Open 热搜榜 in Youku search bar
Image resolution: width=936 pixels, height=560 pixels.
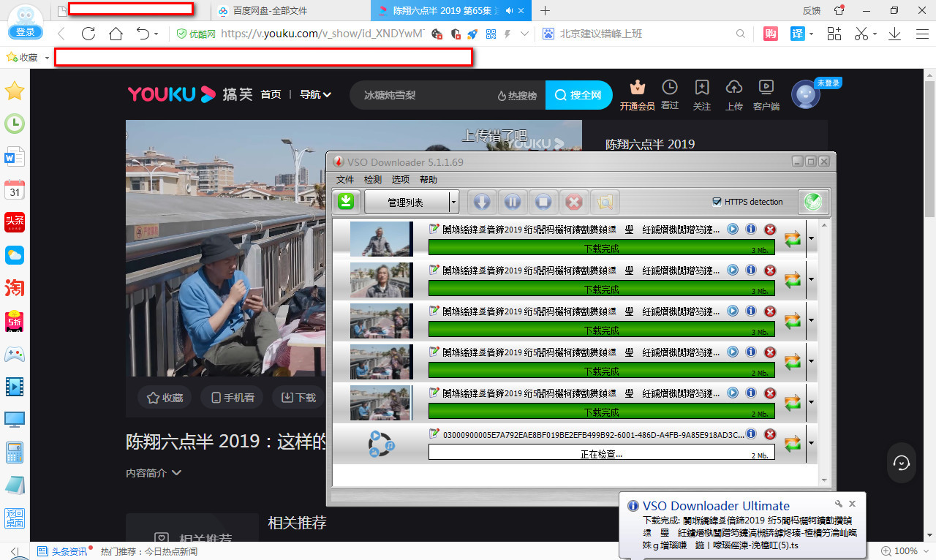517,95
